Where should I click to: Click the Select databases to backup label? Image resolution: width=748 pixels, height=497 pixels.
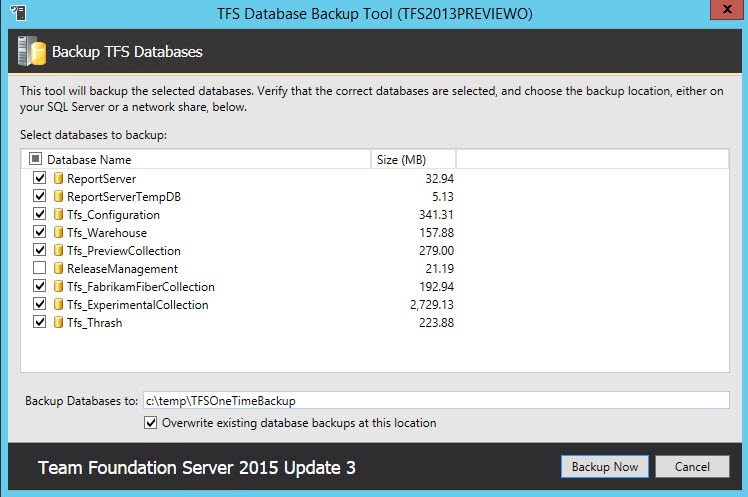point(94,135)
